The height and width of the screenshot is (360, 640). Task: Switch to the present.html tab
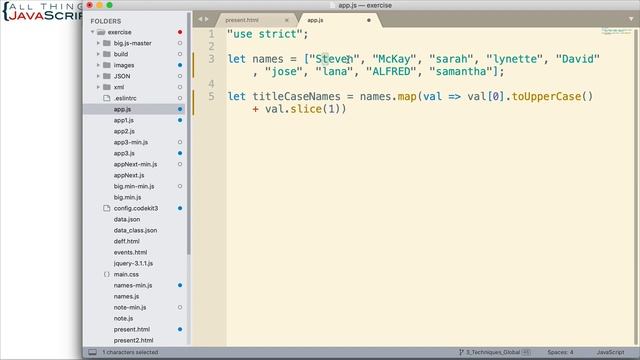[242, 20]
